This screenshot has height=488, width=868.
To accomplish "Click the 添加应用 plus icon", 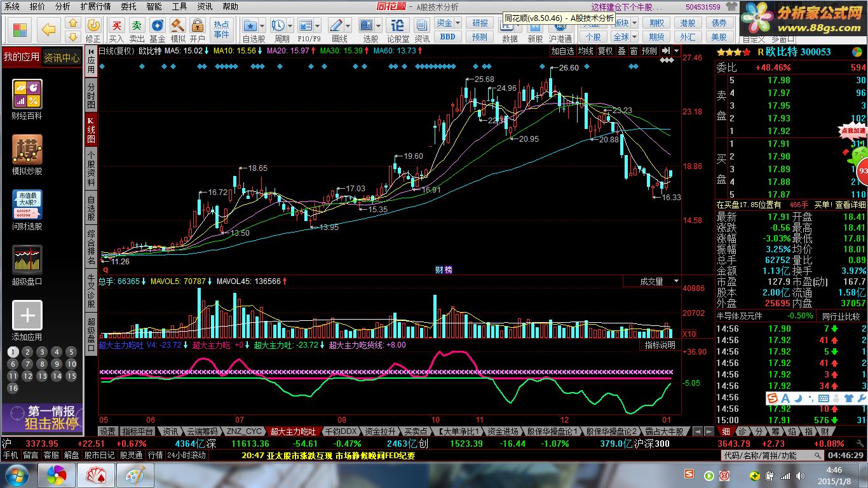I will click(27, 315).
